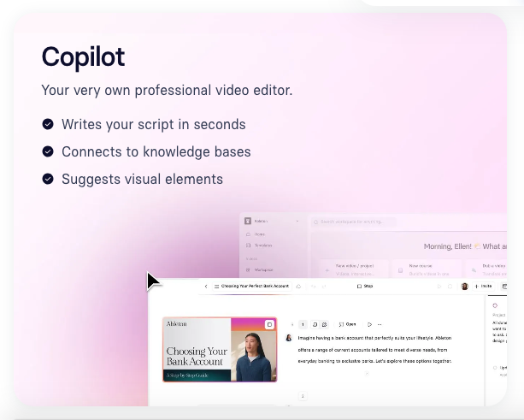524x420 pixels.
Task: Click the Open button in the scene toolbar
Action: point(348,324)
